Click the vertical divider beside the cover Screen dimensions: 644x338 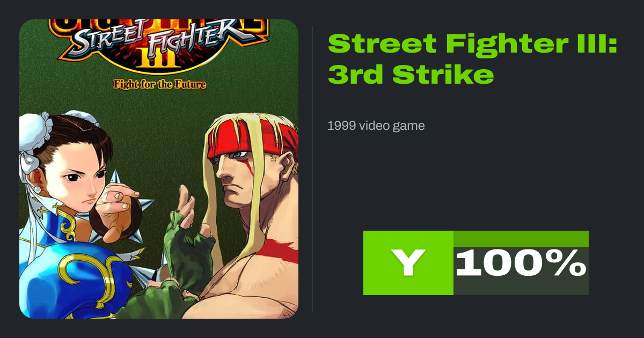pos(313,169)
